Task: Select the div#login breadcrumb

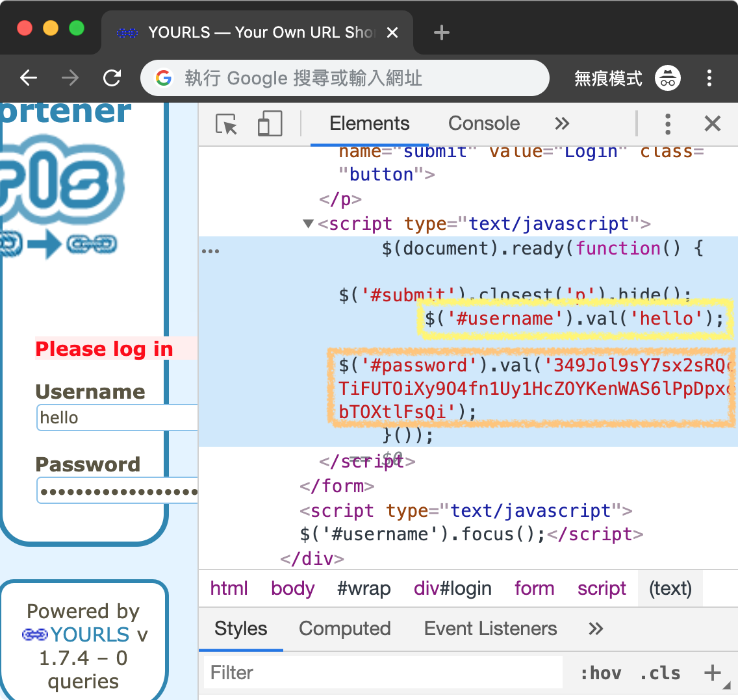Action: [452, 588]
